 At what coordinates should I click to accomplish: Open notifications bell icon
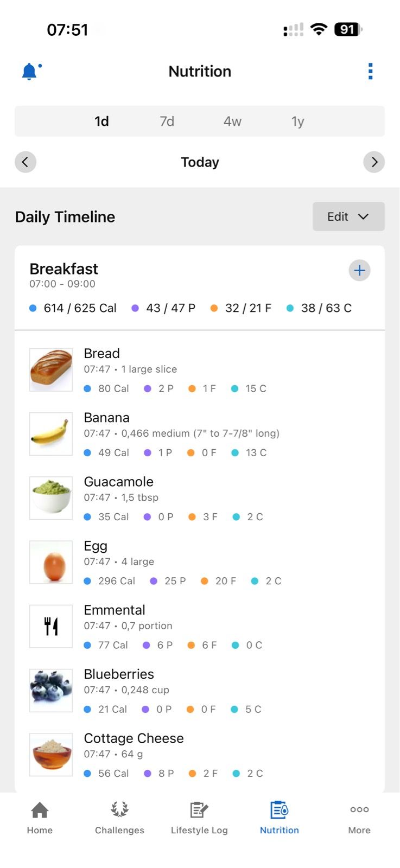tap(30, 72)
